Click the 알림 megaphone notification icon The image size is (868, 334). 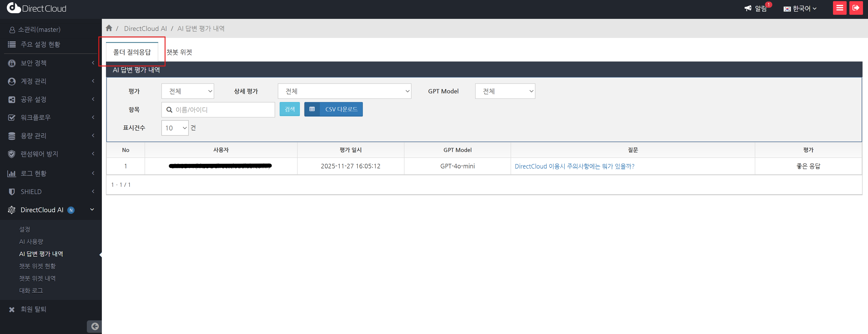(x=748, y=8)
